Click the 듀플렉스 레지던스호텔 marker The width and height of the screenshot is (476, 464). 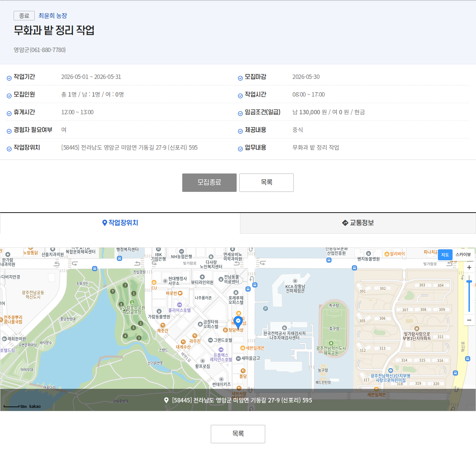[221, 350]
